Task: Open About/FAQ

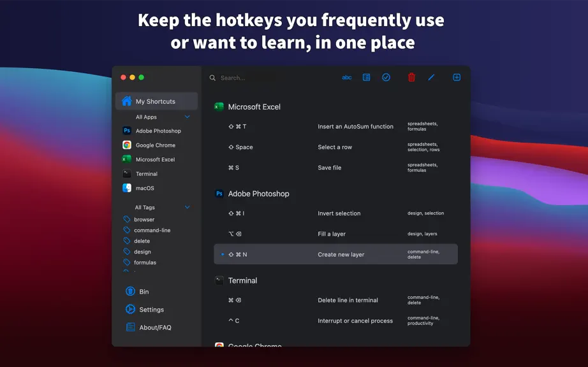Action: pyautogui.click(x=155, y=327)
